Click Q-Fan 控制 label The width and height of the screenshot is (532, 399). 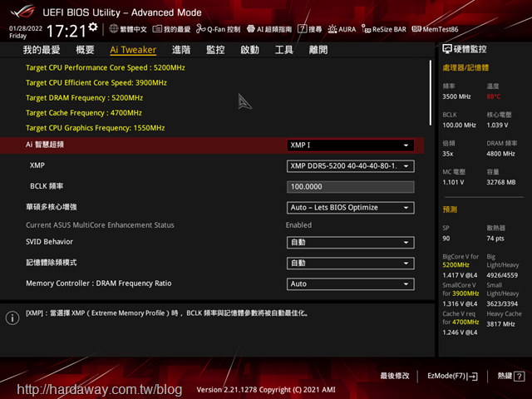224,29
